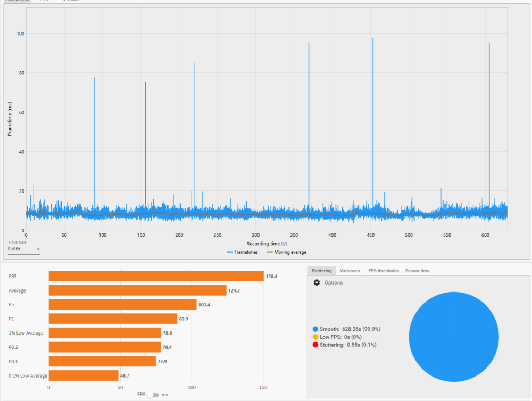Image resolution: width=532 pixels, height=401 pixels.
Task: Open the Y-Axis scale Full fit dropdown
Action: [23, 249]
